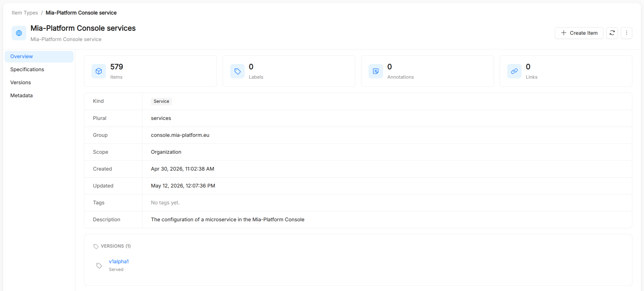The image size is (644, 291).
Task: Click the Group row label
Action: [100, 135]
